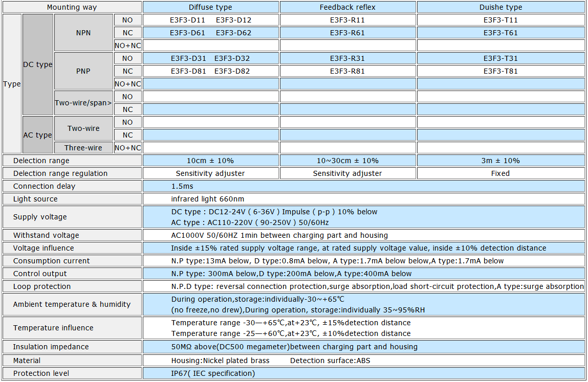
Task: Click model number E3F3-R81
Action: point(347,71)
